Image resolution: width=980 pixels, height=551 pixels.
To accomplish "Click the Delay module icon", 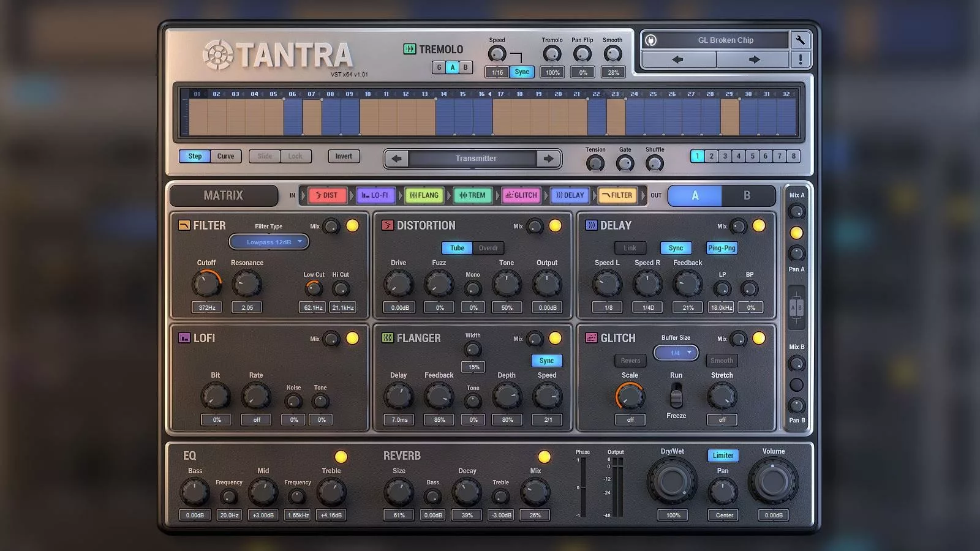I will [x=591, y=225].
